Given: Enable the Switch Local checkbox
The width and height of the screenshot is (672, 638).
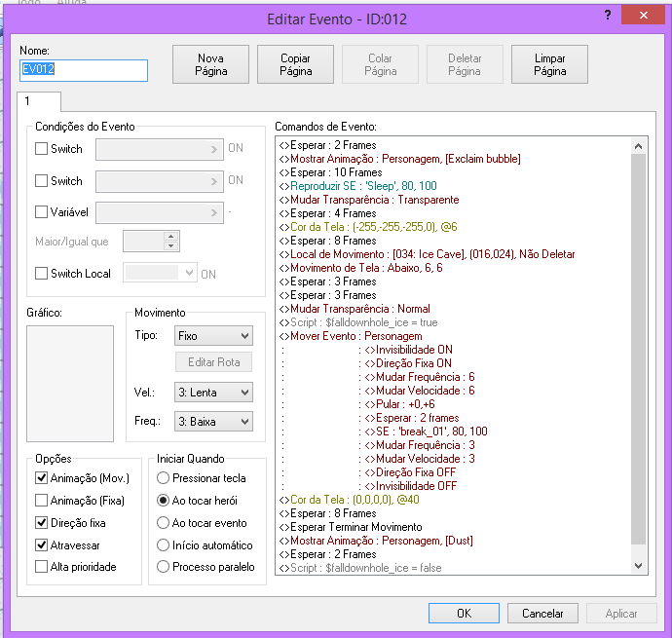Looking at the screenshot, I should 42,274.
